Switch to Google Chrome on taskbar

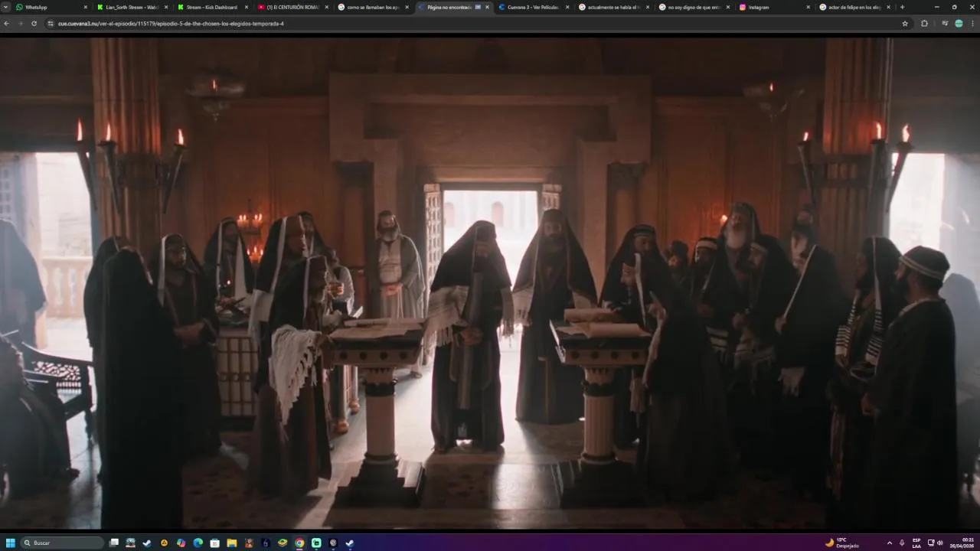299,543
